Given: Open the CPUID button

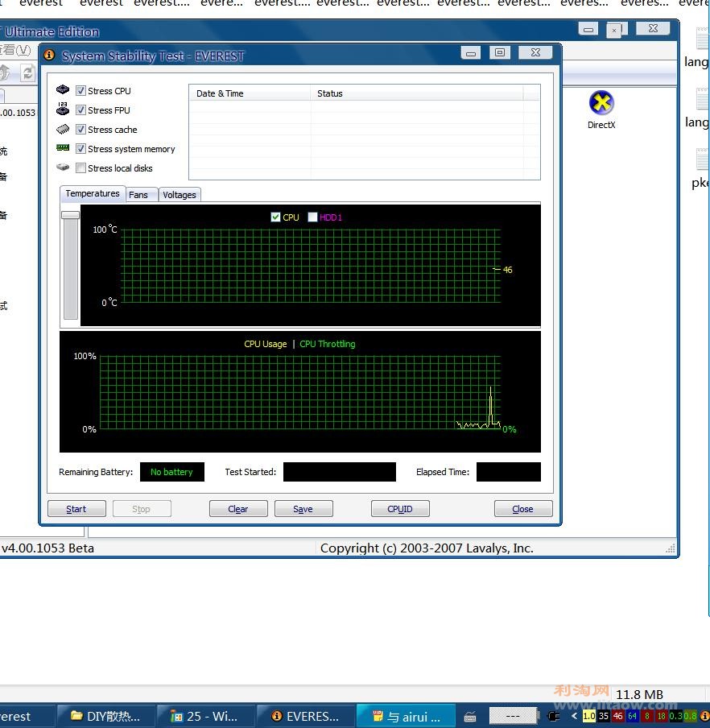Looking at the screenshot, I should coord(400,509).
